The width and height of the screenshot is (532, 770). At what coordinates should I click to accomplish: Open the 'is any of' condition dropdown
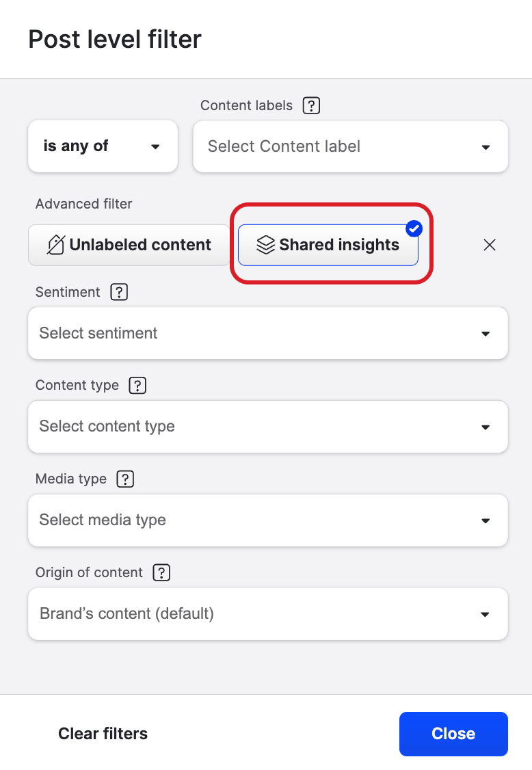point(103,146)
